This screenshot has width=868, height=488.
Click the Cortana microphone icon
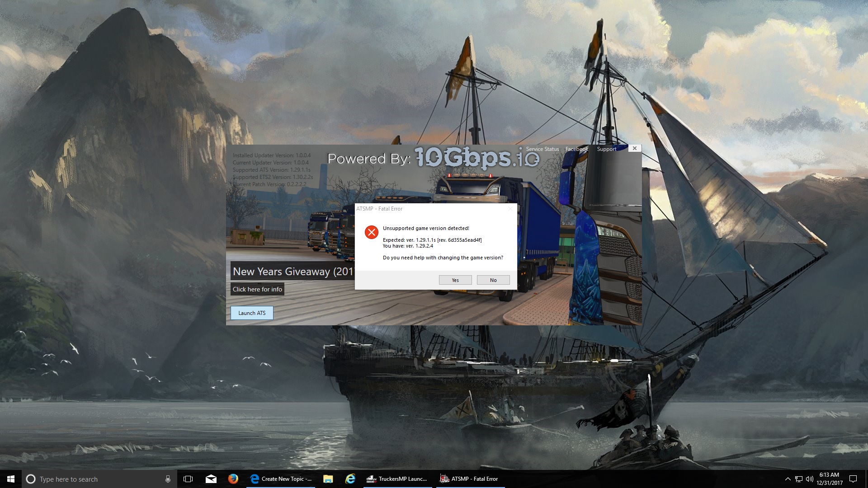pos(168,479)
